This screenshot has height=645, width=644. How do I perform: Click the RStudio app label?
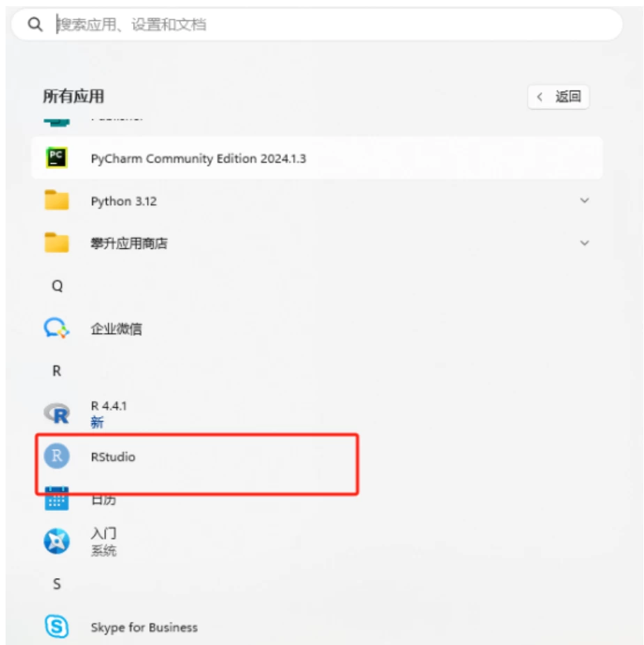click(x=113, y=457)
